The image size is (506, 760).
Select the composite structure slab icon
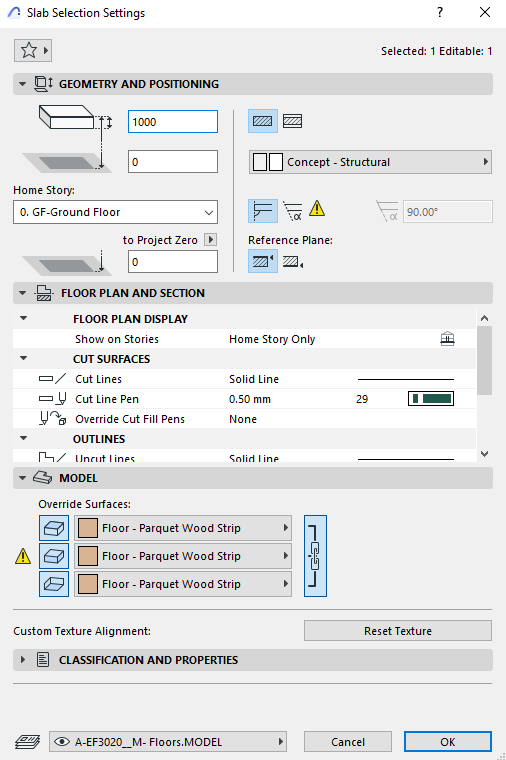click(292, 121)
